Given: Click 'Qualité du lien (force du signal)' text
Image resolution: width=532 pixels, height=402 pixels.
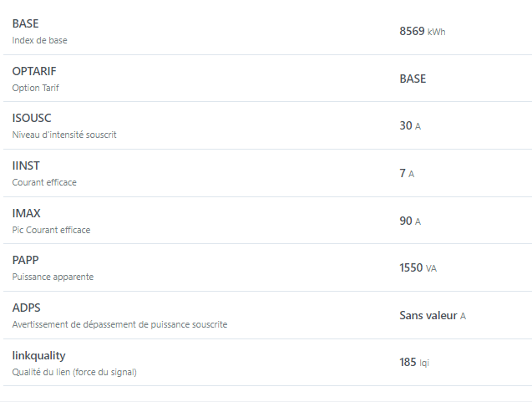Looking at the screenshot, I should tap(74, 372).
